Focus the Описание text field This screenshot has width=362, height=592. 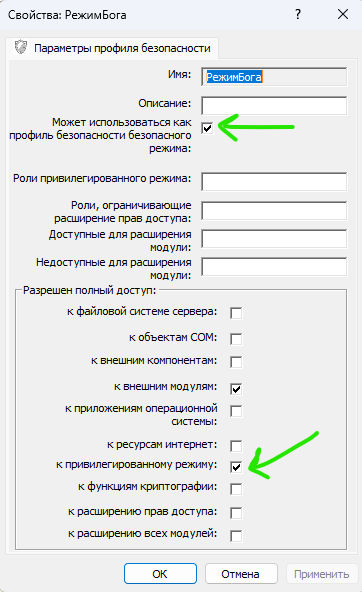click(274, 105)
